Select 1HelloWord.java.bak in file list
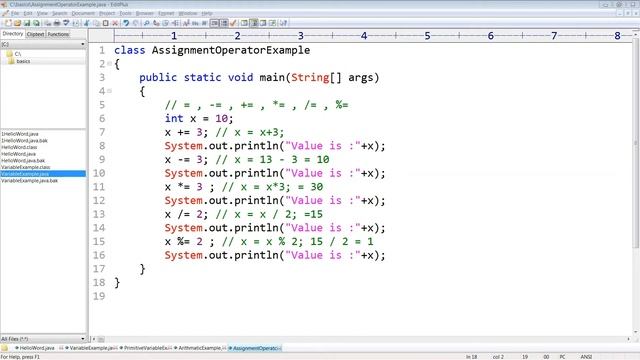640x360 pixels. 24,140
